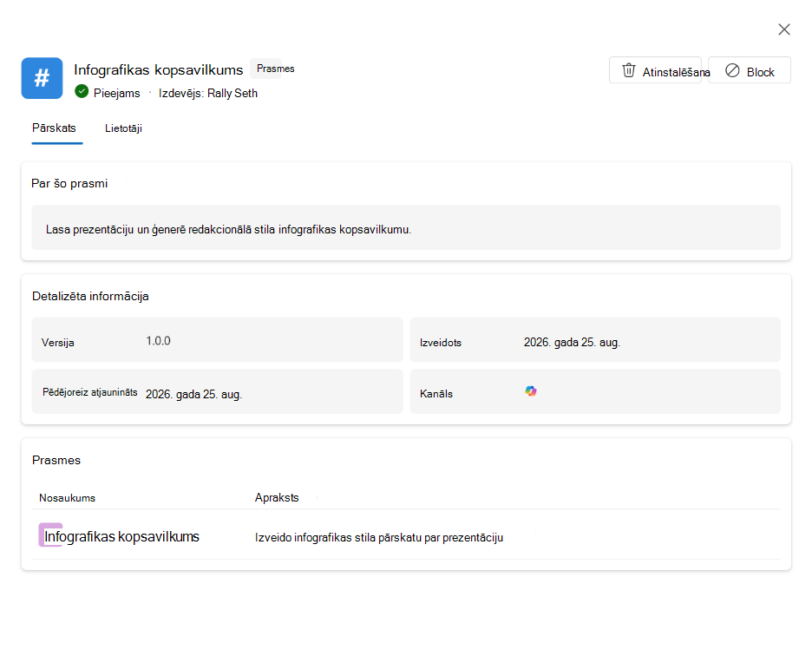Click the row description Izveido infografikas stila pārskatu
The height and width of the screenshot is (669, 812).
tap(379, 537)
